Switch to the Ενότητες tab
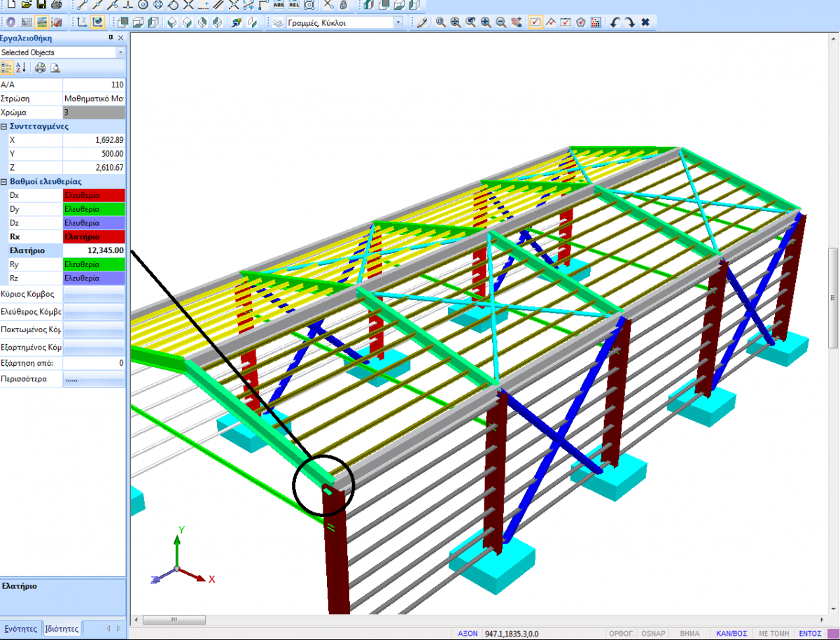 (x=21, y=628)
